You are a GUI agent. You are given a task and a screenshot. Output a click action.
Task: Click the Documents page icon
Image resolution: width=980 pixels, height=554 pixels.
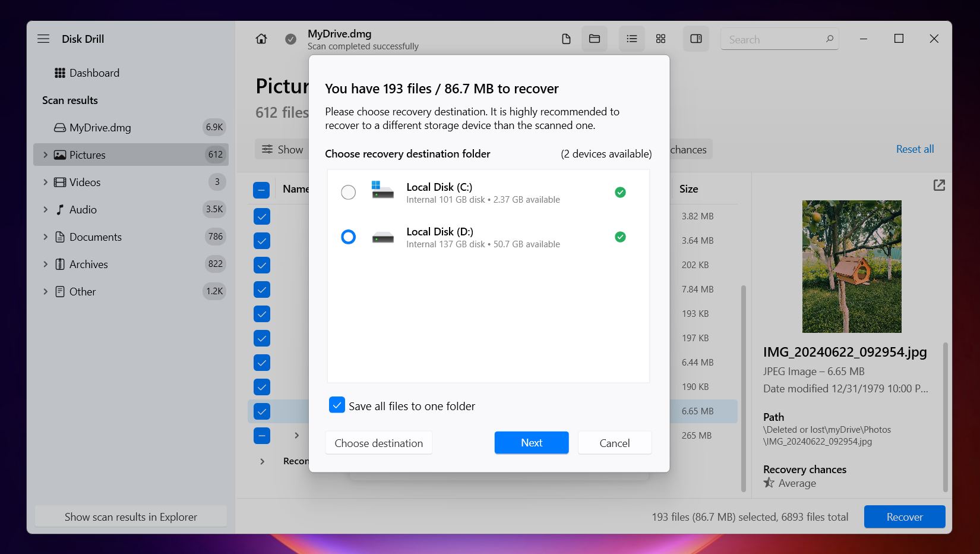[60, 237]
